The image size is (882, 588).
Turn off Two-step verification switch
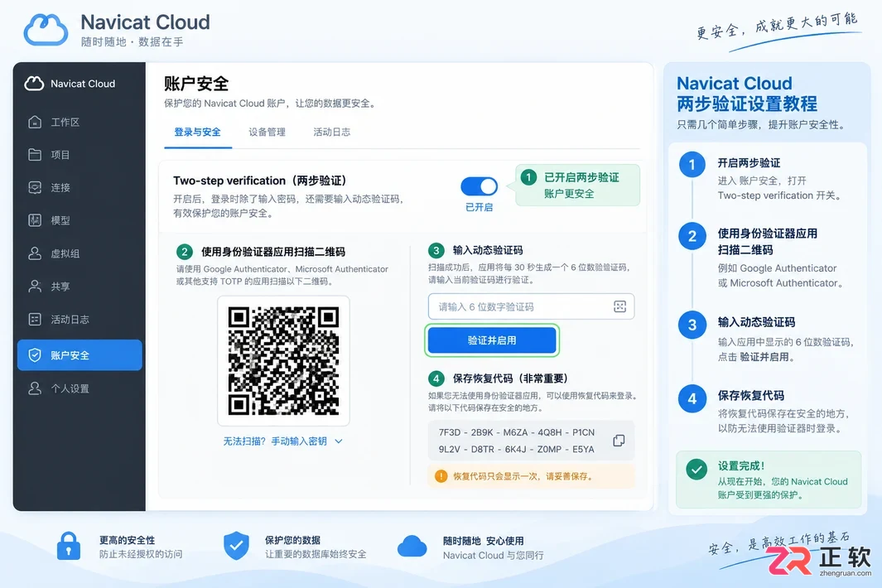480,186
